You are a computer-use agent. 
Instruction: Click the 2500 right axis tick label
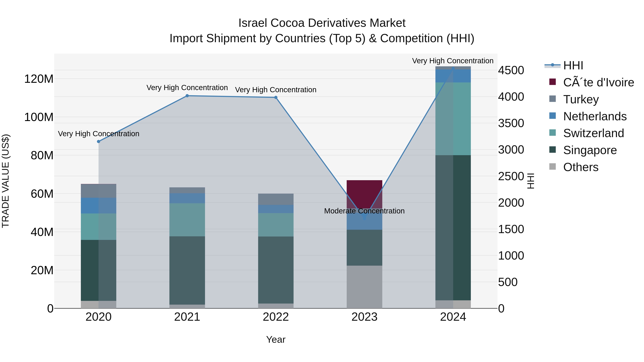pyautogui.click(x=511, y=176)
